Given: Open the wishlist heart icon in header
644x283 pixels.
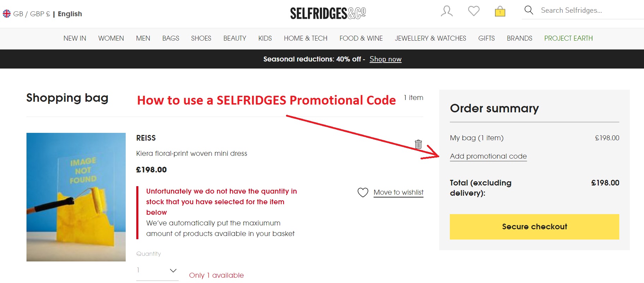Looking at the screenshot, I should (x=473, y=11).
